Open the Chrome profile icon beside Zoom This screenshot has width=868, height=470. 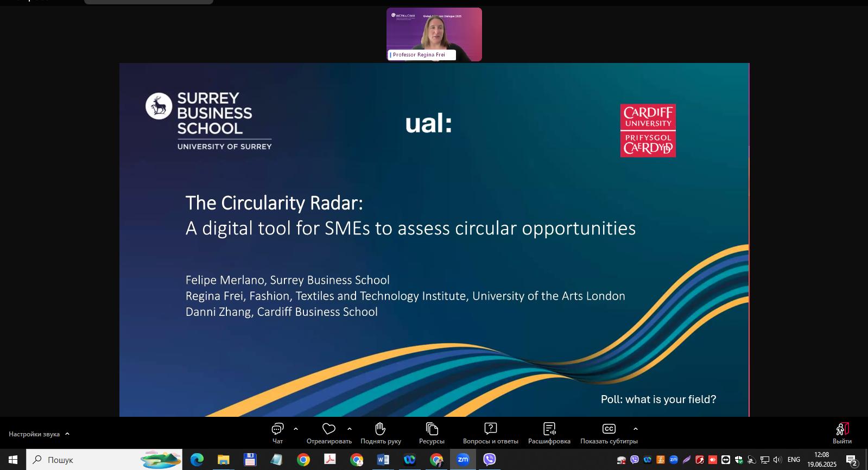point(436,460)
